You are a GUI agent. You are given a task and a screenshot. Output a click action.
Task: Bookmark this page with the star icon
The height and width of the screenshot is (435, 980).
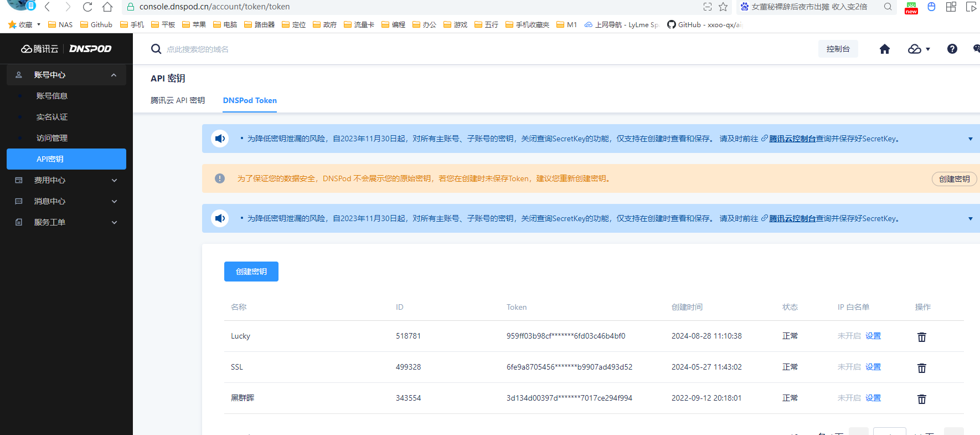pos(723,7)
